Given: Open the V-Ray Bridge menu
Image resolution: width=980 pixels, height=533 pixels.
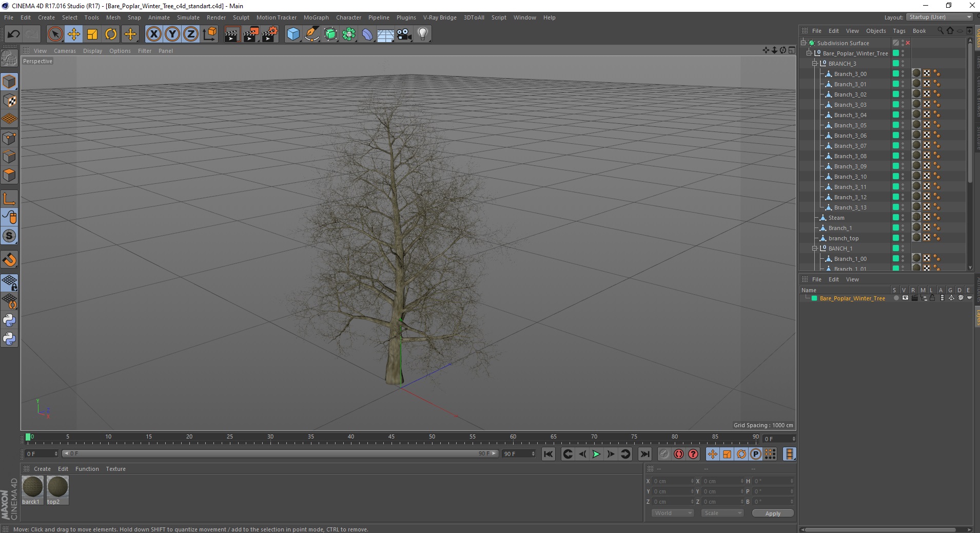Looking at the screenshot, I should click(440, 17).
